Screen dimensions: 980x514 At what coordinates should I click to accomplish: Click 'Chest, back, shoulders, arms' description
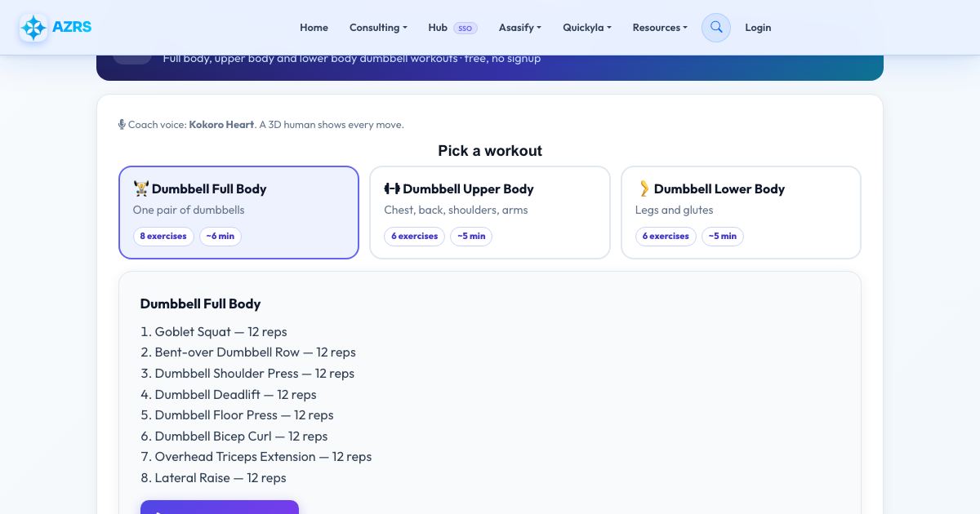(x=456, y=210)
